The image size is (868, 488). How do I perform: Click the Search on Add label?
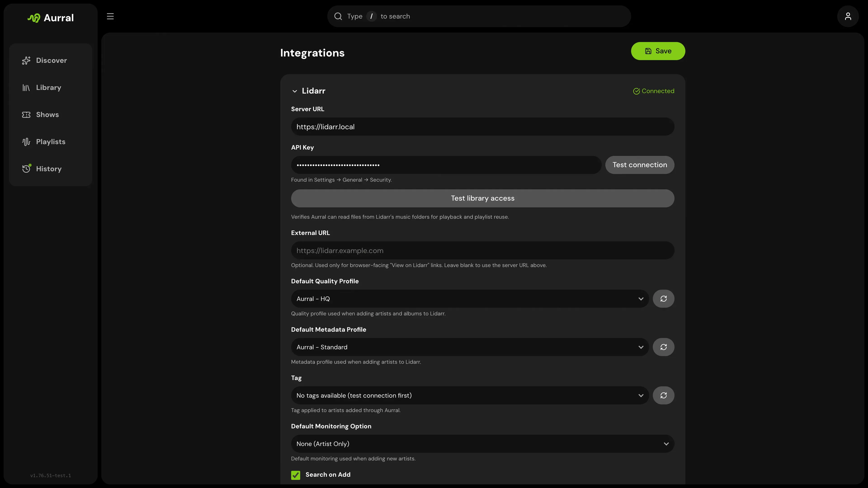[x=328, y=474]
